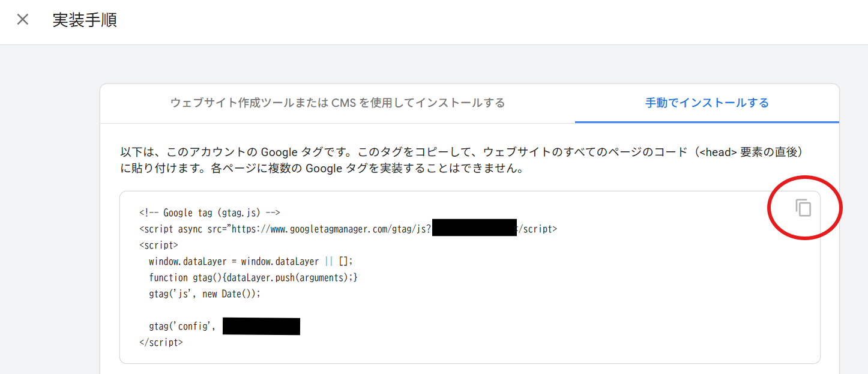Open the ウェブサイト作成ツールまたは CMS tab
This screenshot has height=374, width=868.
tap(337, 103)
